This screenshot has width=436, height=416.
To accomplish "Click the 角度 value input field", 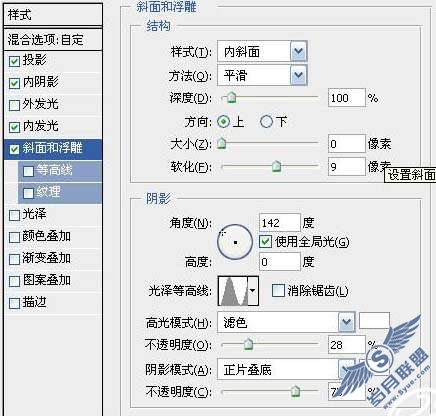I will click(x=280, y=223).
